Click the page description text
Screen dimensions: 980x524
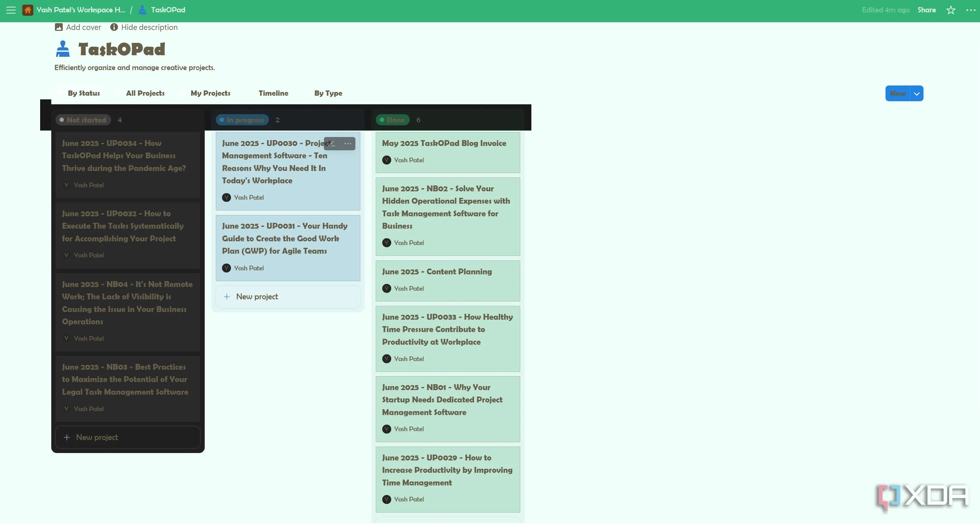point(135,68)
